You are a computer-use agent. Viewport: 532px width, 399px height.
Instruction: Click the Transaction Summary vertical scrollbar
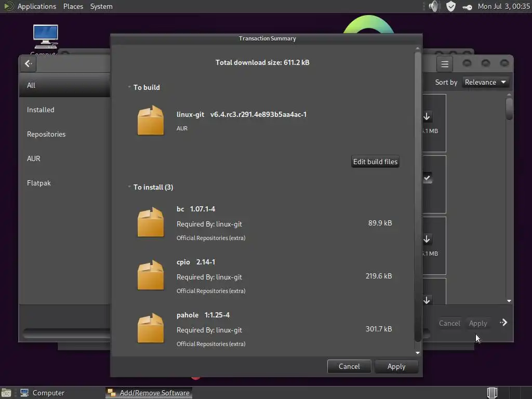[x=418, y=197]
